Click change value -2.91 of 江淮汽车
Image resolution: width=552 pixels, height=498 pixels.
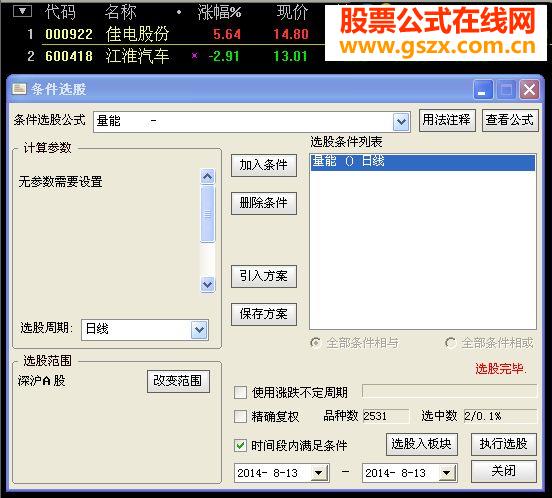(x=224, y=56)
